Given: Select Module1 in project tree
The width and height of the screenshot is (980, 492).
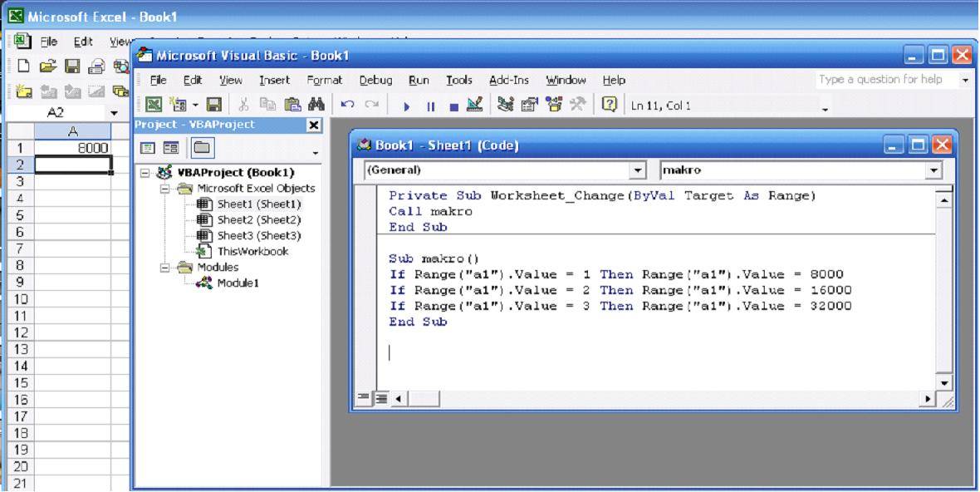Looking at the screenshot, I should (238, 283).
